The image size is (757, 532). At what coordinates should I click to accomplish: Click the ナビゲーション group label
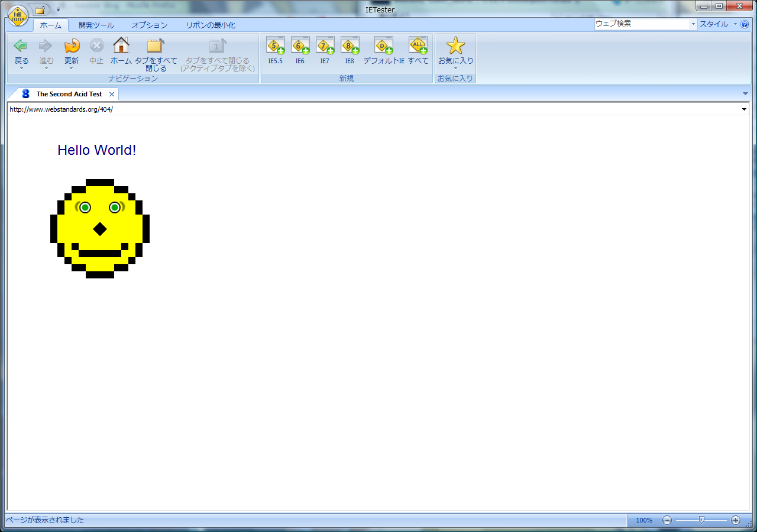[x=133, y=78]
